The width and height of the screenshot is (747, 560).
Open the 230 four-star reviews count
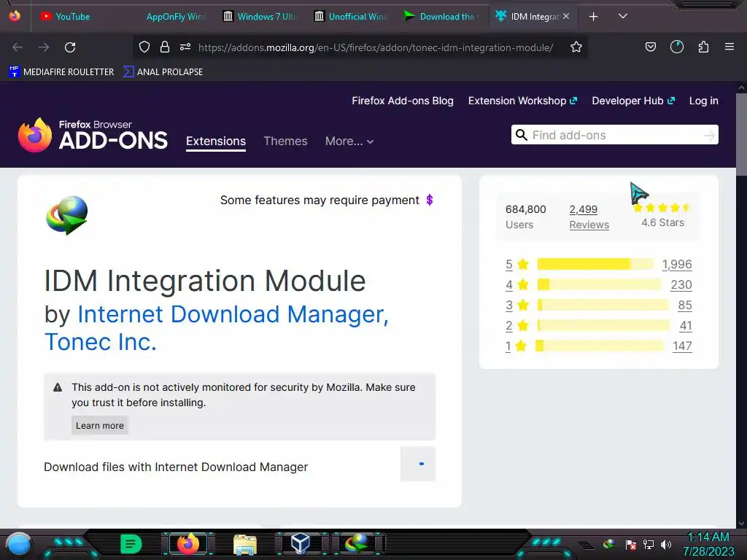(x=681, y=285)
